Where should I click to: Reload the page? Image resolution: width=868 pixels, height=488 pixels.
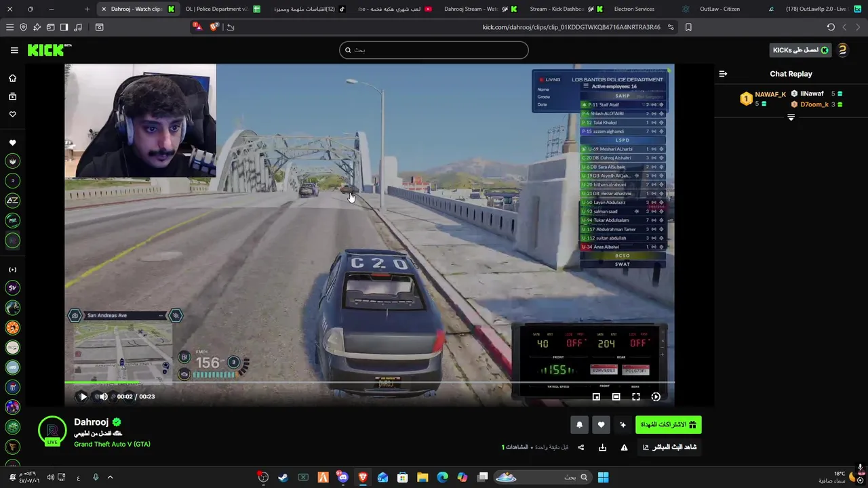tap(831, 27)
